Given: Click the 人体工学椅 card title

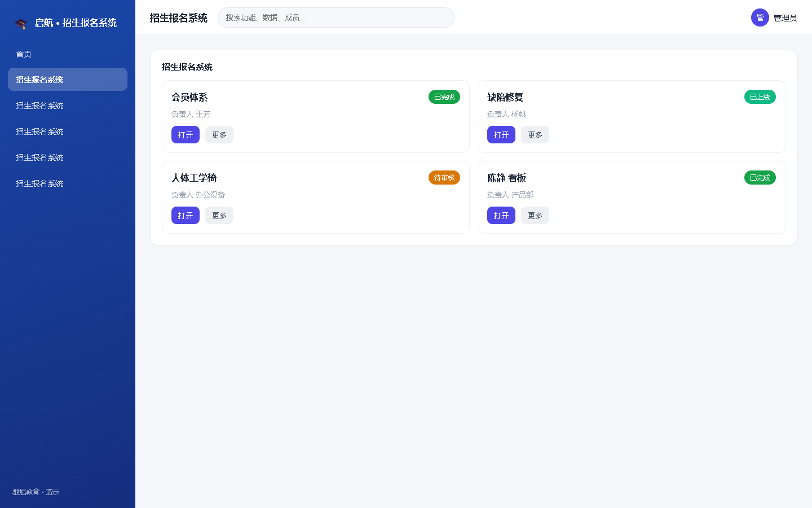Looking at the screenshot, I should [194, 178].
